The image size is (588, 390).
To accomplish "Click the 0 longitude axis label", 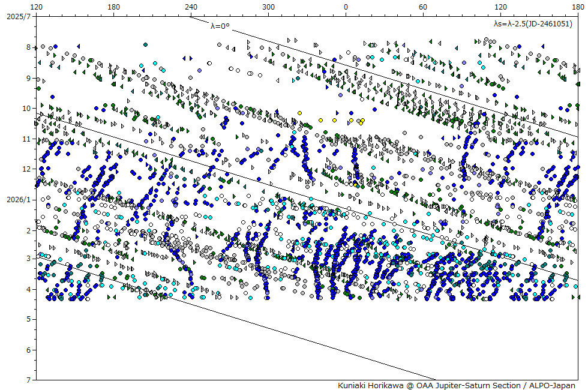I will (x=346, y=7).
